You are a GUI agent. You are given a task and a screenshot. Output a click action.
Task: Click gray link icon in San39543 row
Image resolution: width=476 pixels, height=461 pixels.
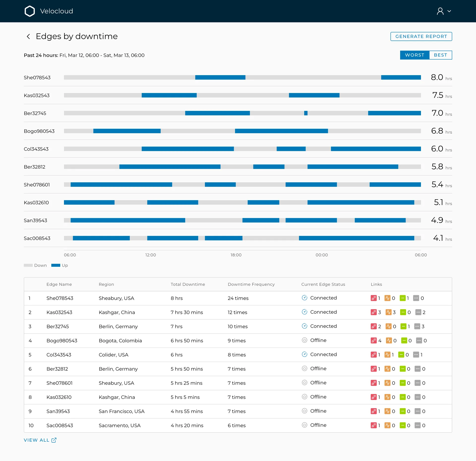(417, 411)
